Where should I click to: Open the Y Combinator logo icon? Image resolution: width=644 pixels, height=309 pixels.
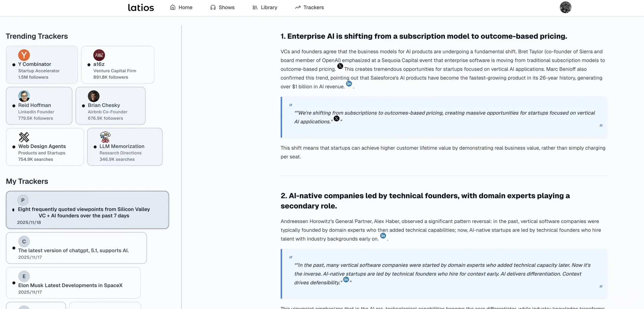coord(24,55)
